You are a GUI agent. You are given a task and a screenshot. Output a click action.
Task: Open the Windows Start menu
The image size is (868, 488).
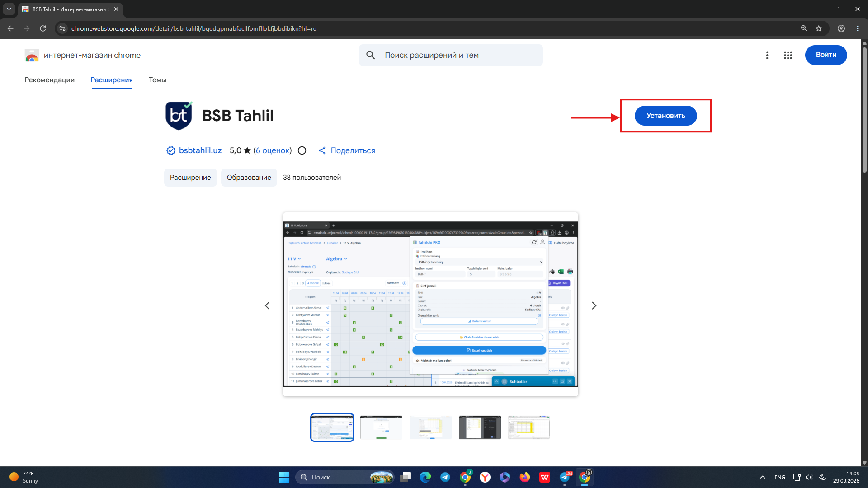[x=284, y=477]
